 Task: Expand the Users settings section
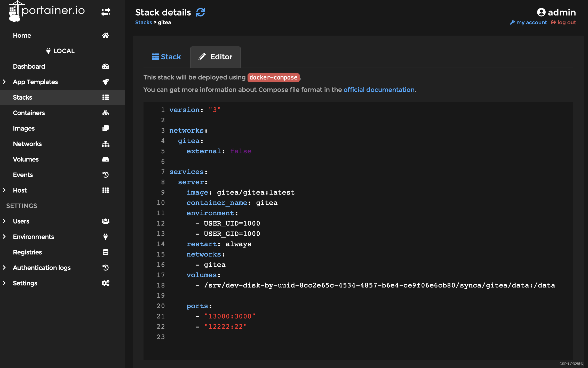(4, 221)
